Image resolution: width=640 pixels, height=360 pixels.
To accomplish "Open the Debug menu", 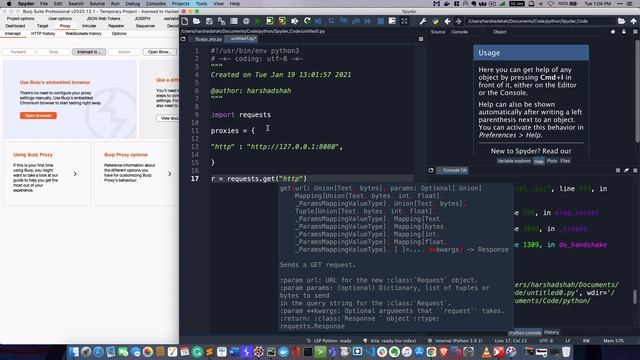I will click(x=132, y=4).
